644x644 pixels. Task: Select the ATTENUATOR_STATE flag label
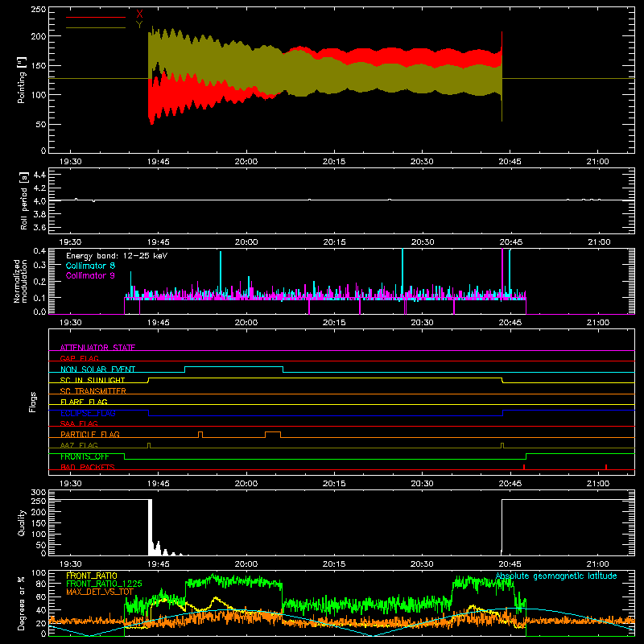tap(97, 348)
